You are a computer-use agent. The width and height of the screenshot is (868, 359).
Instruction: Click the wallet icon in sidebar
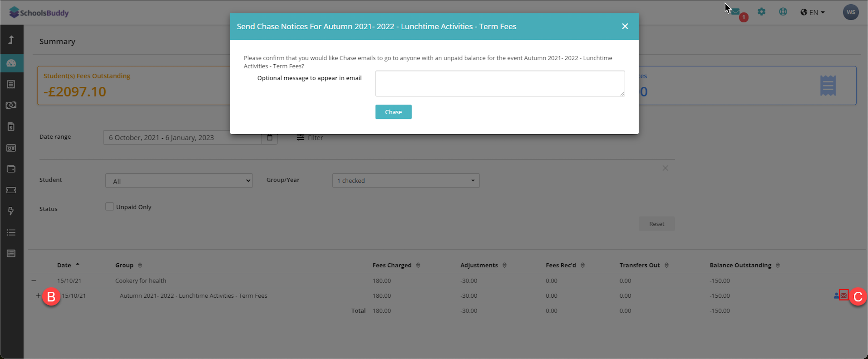pyautogui.click(x=11, y=169)
